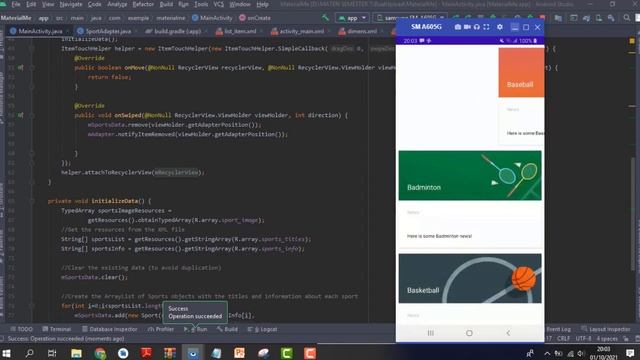640x360 pixels.
Task: Take a screenshot with the camera icon in SM A605G window
Action: pyautogui.click(x=458, y=27)
